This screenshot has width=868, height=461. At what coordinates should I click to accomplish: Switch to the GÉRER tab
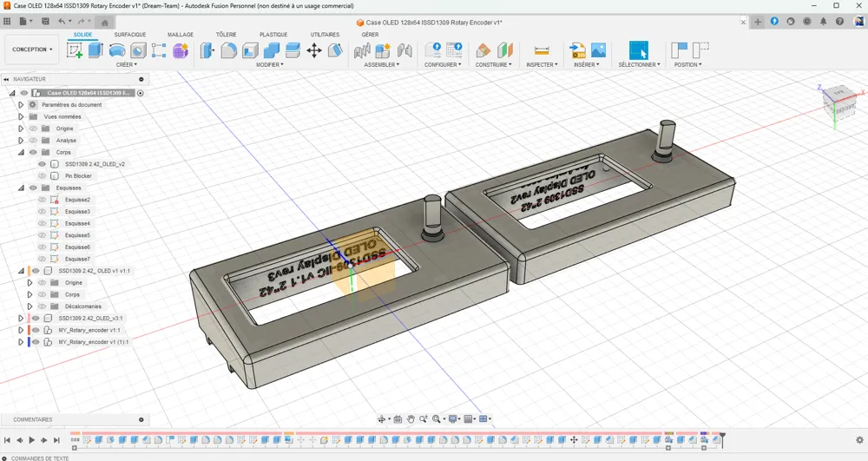pos(371,35)
